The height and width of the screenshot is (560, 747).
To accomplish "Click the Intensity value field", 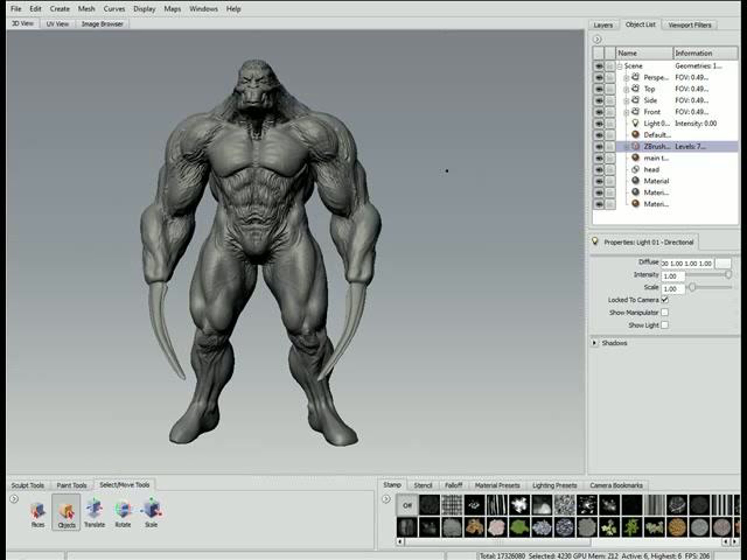I will pyautogui.click(x=673, y=276).
